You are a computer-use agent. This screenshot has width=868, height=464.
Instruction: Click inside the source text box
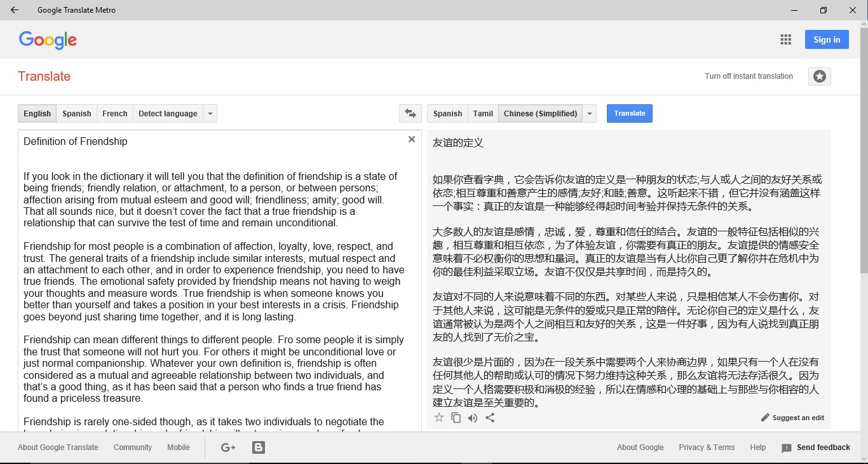[x=219, y=281]
